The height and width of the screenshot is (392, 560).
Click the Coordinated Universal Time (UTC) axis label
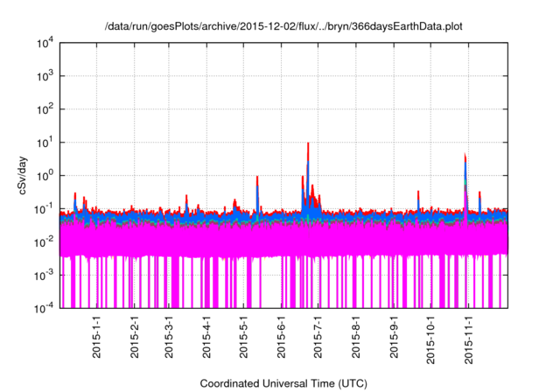point(283,383)
